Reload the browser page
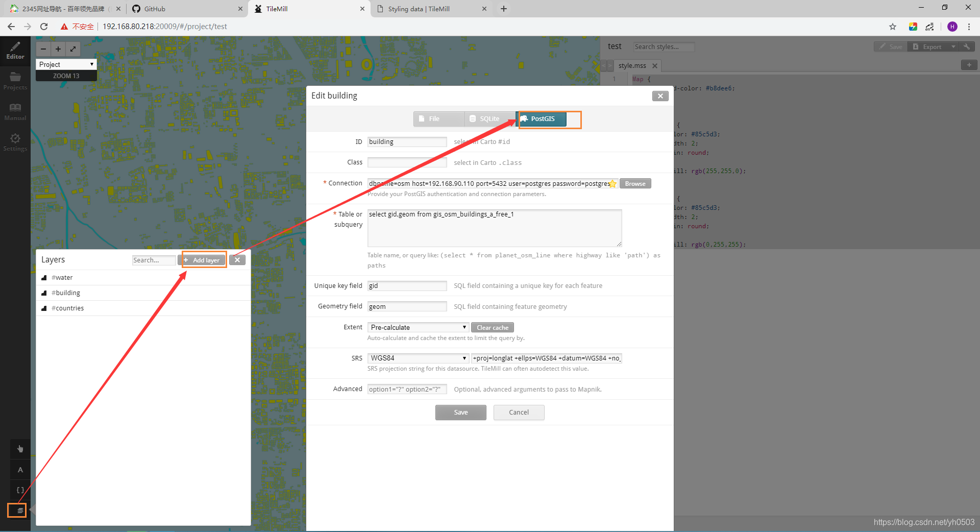The height and width of the screenshot is (532, 980). (x=44, y=27)
